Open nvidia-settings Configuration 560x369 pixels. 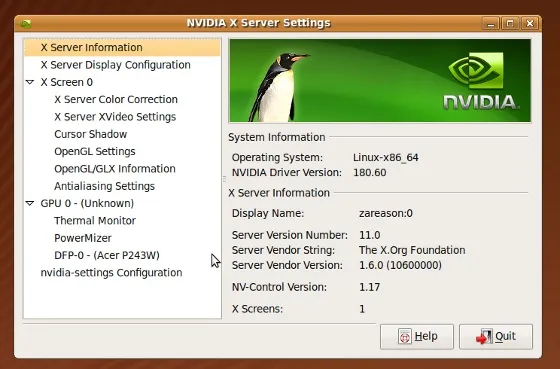(x=111, y=273)
